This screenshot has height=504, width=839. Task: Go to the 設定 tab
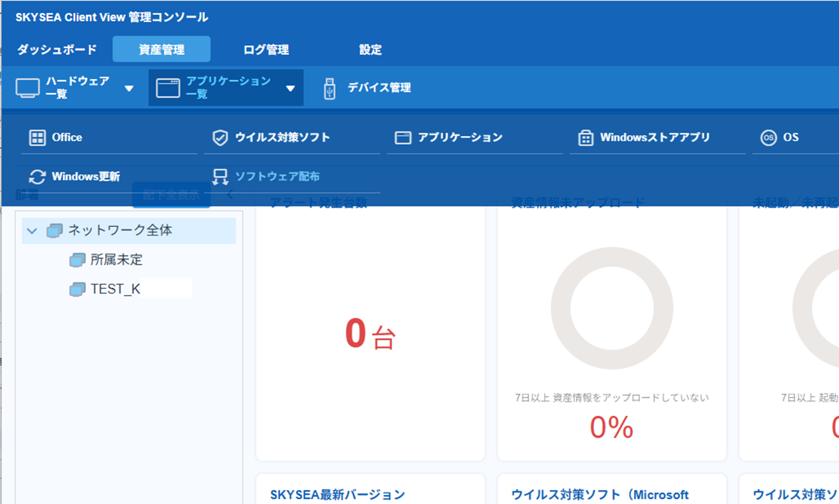click(370, 50)
